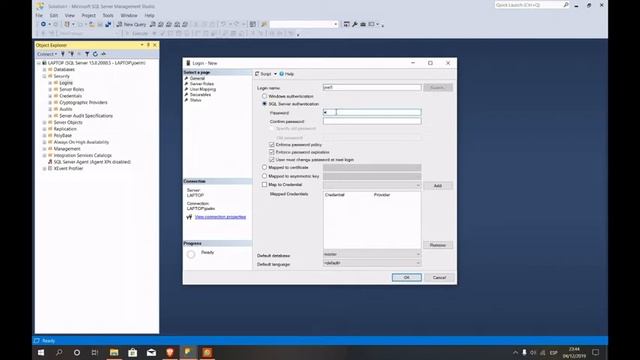Toggle Enforce password policy checkbox

[272, 145]
